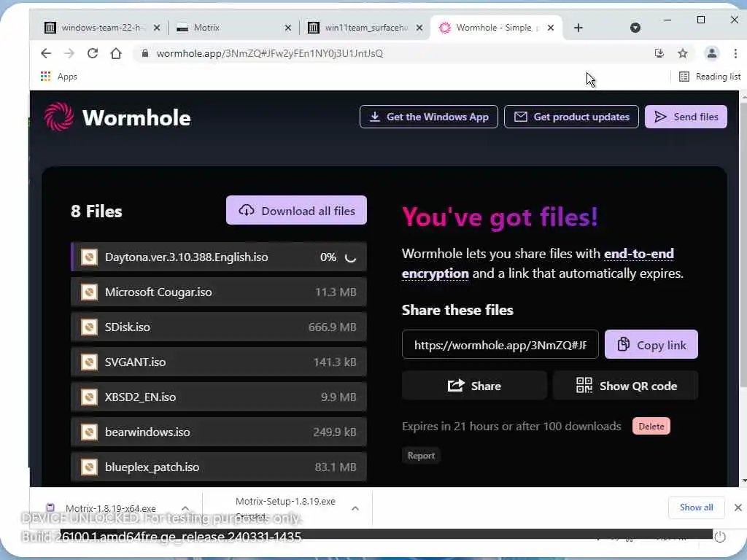
Task: Select the XBSD2_EN.iso file name
Action: pos(140,397)
